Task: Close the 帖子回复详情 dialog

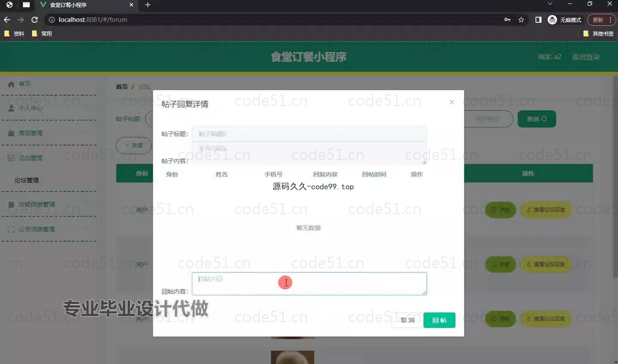Action: pyautogui.click(x=452, y=102)
